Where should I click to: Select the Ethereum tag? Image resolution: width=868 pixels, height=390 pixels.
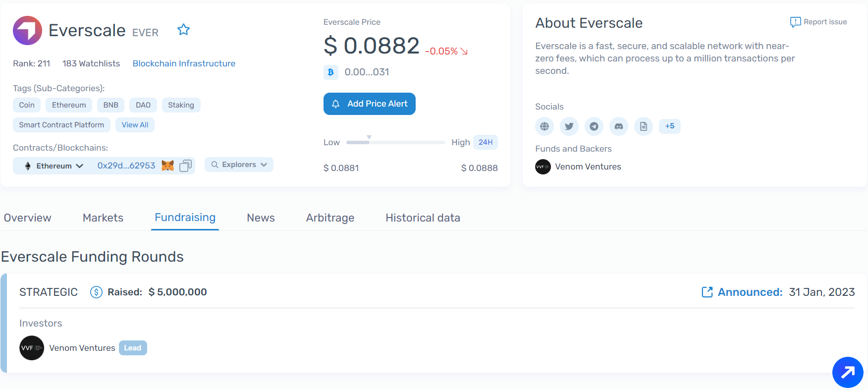69,105
